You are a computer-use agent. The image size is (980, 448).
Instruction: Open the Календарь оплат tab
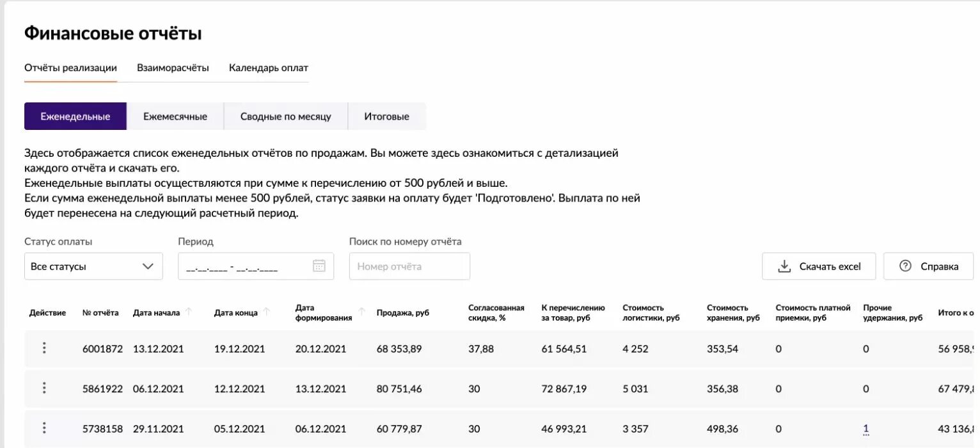pos(269,68)
